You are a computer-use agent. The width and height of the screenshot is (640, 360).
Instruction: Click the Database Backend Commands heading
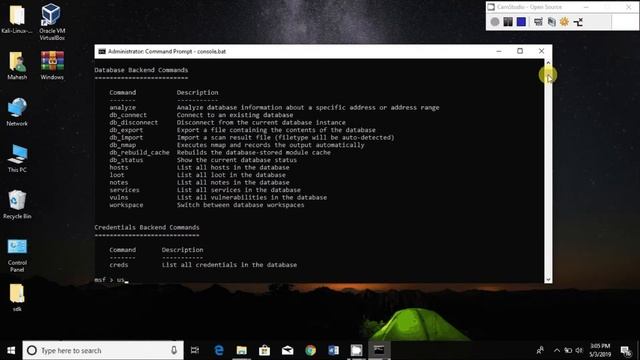click(x=141, y=70)
